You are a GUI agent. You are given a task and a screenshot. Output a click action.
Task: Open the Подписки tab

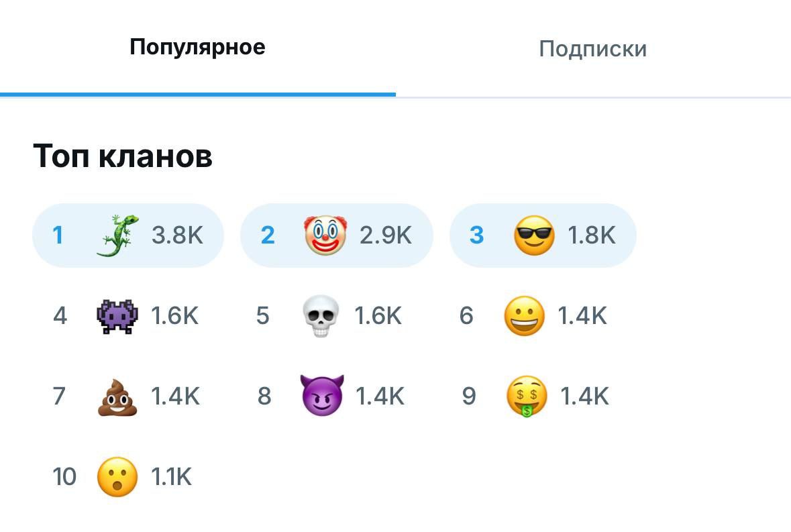coord(592,49)
